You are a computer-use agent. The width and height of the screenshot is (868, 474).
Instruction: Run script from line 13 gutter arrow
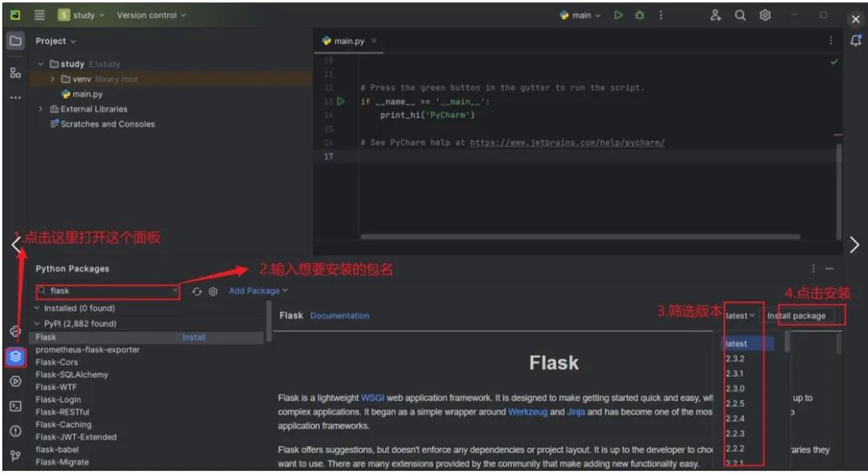pos(341,101)
